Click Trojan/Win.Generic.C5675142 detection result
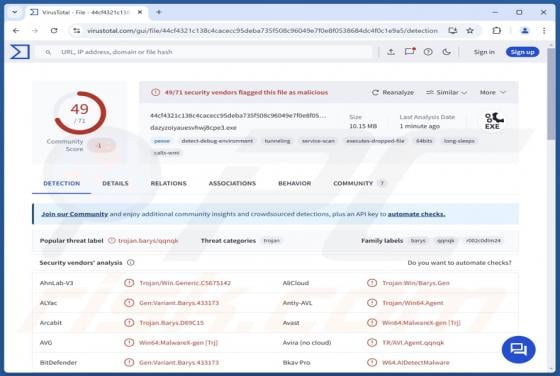 (185, 283)
